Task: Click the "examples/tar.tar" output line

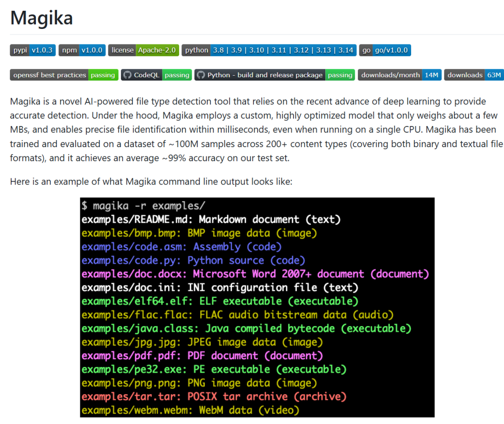Action: 214,396
